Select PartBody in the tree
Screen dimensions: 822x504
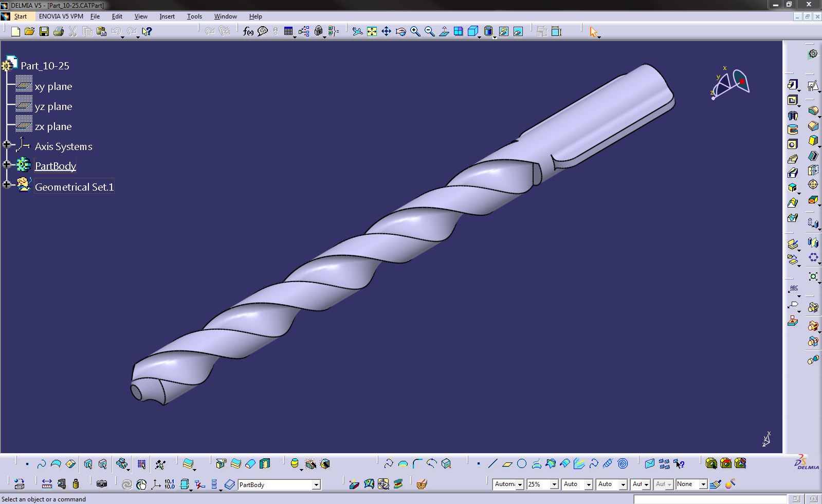pos(56,166)
